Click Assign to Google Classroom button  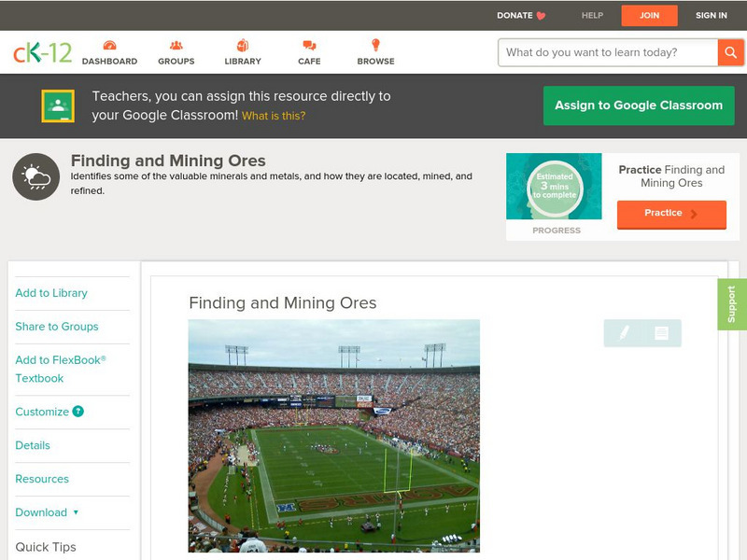click(x=639, y=105)
